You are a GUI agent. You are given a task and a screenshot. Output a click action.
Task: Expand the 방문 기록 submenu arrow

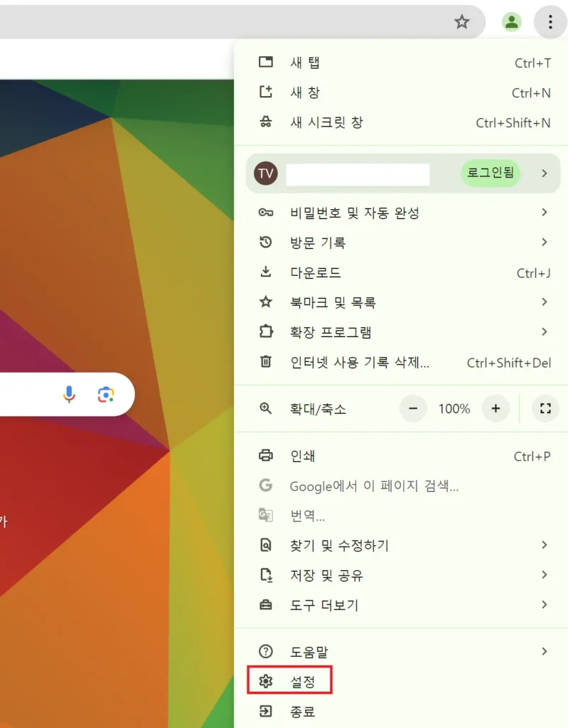pos(545,242)
